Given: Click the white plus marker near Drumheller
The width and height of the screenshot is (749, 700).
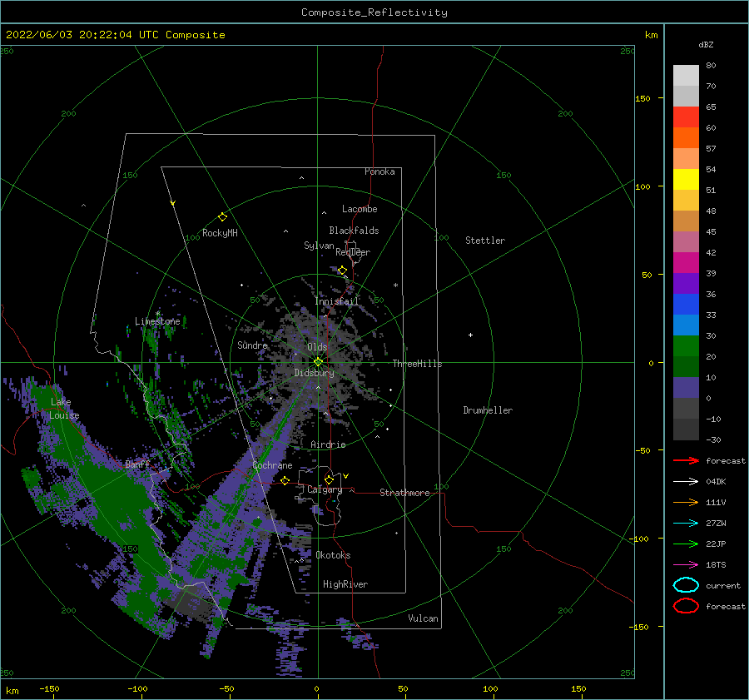Looking at the screenshot, I should tap(470, 335).
